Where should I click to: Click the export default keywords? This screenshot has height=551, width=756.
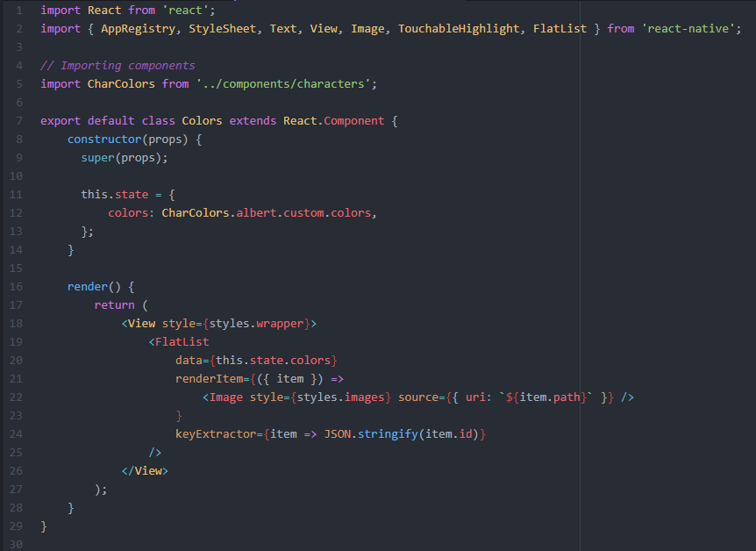(x=88, y=120)
